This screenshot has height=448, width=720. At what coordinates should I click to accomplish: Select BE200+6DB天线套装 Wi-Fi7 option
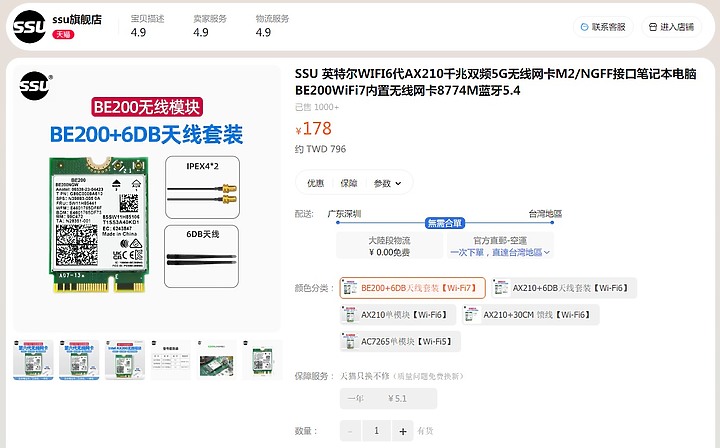[412, 288]
